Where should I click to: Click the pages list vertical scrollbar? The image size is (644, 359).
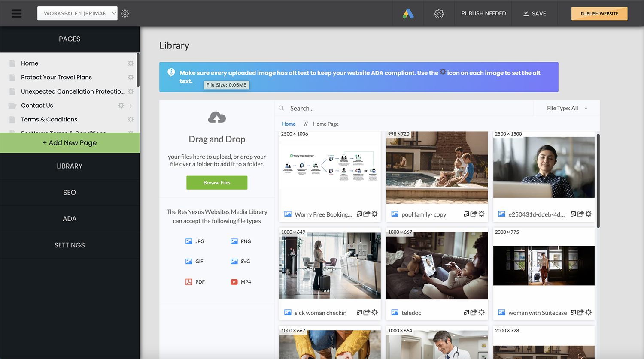click(138, 70)
